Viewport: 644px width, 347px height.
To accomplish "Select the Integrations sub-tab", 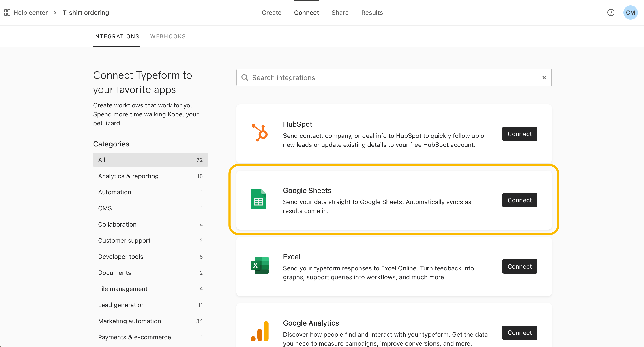I will coord(116,36).
